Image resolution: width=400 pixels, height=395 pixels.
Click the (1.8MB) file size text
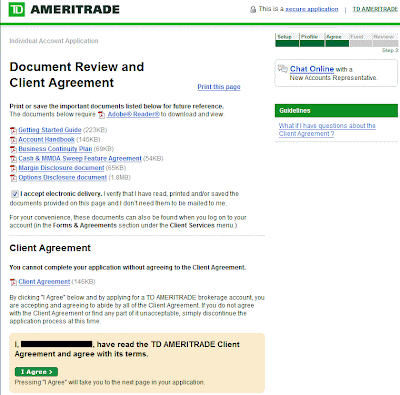tap(119, 177)
